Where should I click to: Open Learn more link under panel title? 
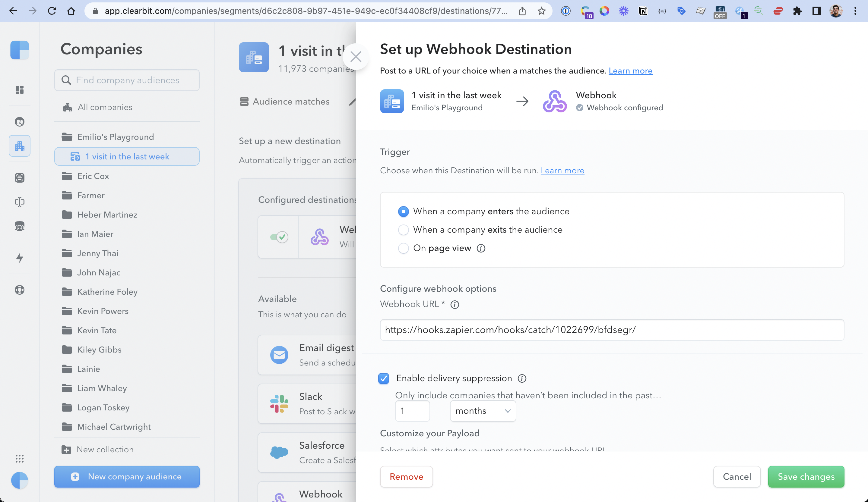point(630,71)
